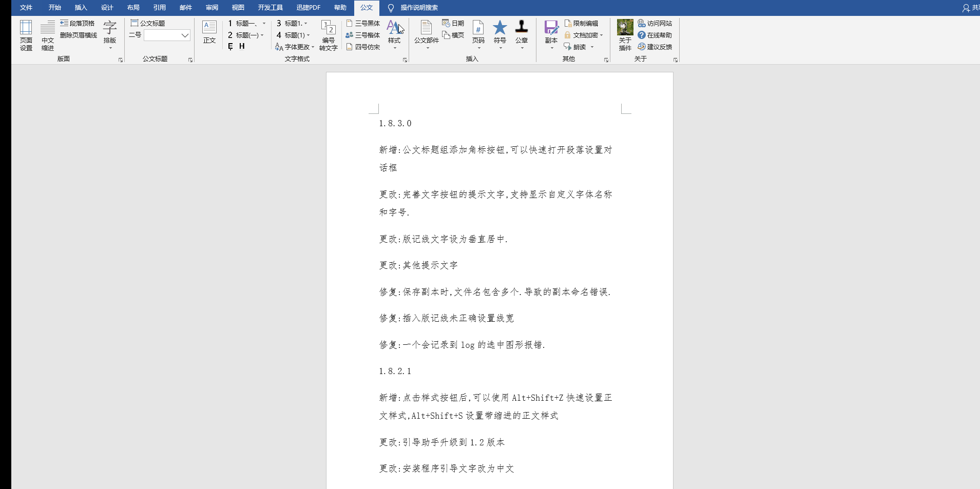This screenshot has height=489, width=980.
Task: Click 删除页眉横线 remove header line
Action: (78, 35)
